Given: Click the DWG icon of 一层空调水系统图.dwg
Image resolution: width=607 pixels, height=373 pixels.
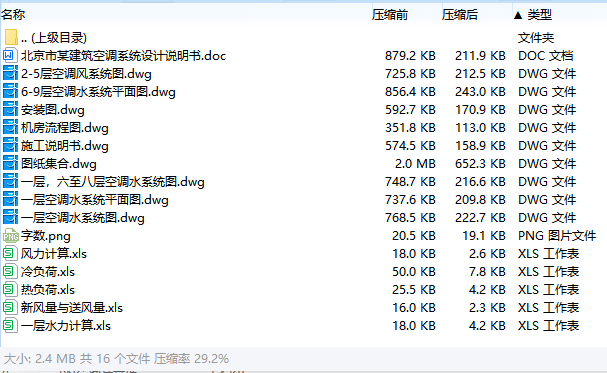Looking at the screenshot, I should tap(10, 217).
